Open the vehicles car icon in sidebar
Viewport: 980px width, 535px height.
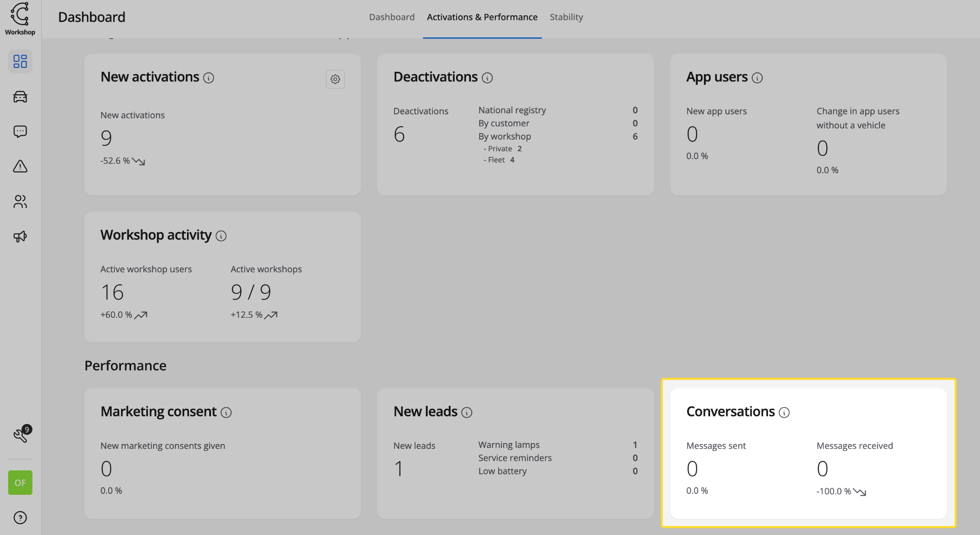pos(20,97)
